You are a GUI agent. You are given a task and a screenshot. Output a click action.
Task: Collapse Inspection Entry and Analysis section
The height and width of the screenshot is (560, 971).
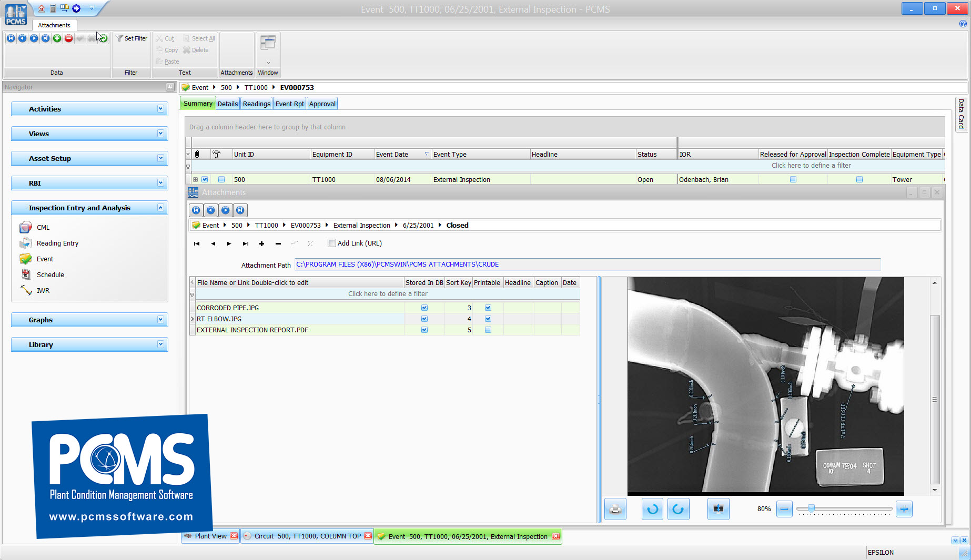160,208
